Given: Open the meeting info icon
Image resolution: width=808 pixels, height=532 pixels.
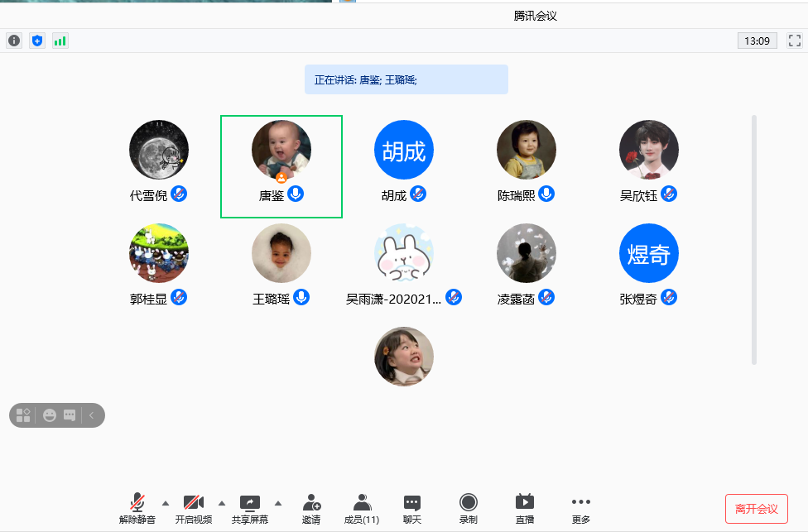Looking at the screenshot, I should (x=14, y=41).
